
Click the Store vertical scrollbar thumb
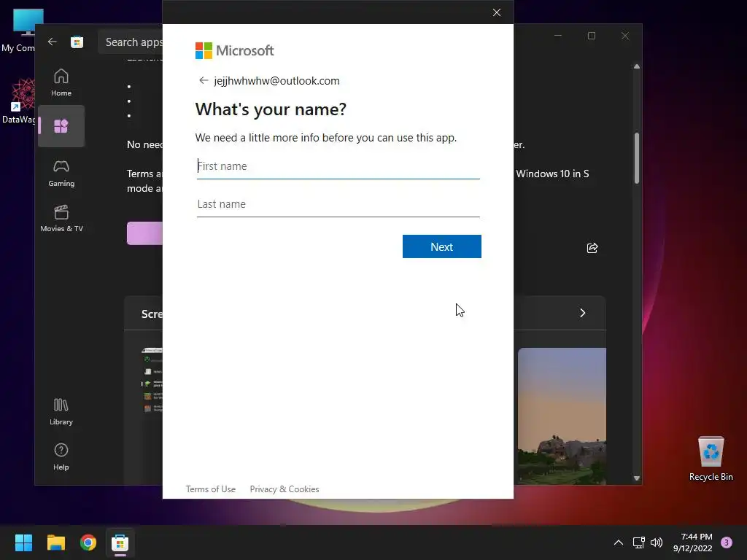point(636,158)
